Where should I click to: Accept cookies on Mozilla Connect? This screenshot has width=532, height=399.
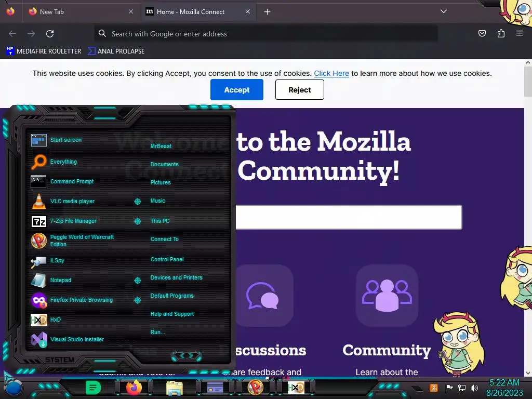[237, 89]
